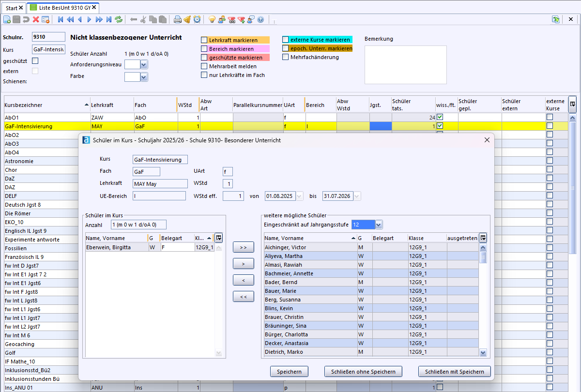Click the green refresh arrows icon
Screen dimensions: 581x392
tap(119, 19)
